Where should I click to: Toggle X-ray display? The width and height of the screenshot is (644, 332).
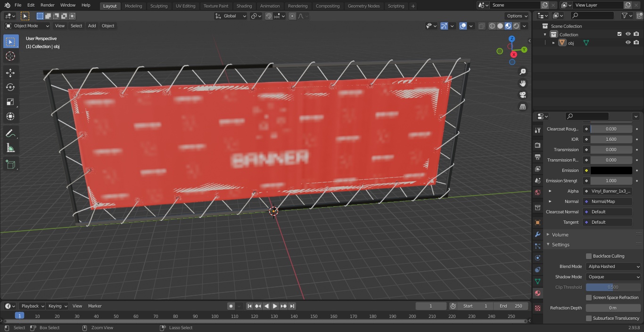pyautogui.click(x=481, y=26)
